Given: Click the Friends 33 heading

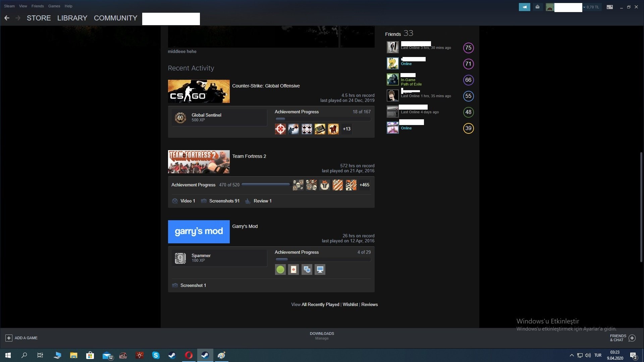Looking at the screenshot, I should [399, 34].
